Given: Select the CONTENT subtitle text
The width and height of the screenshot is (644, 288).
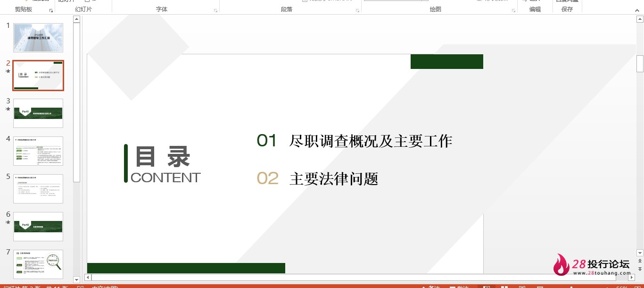Looking at the screenshot, I should (x=165, y=178).
